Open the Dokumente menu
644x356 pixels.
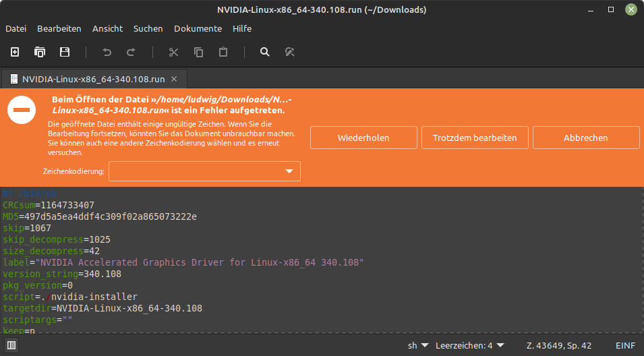pos(198,29)
